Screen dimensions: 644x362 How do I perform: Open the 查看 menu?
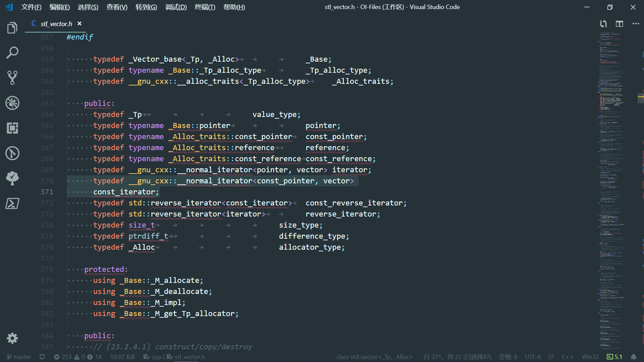[116, 7]
